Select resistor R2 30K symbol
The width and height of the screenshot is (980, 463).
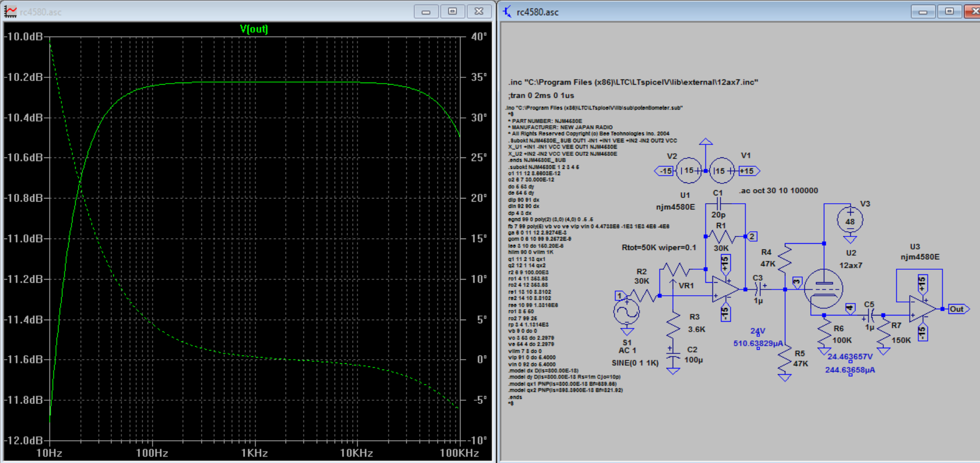point(644,296)
